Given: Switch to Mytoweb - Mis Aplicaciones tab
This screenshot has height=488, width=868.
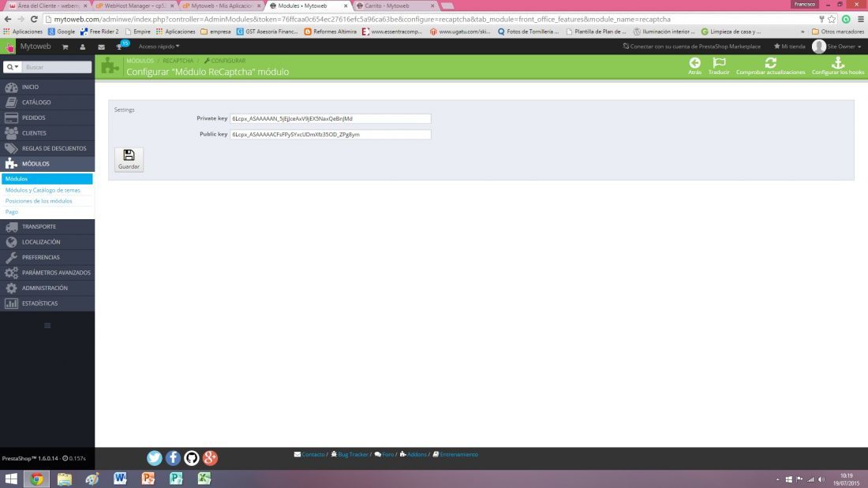Looking at the screenshot, I should click(222, 6).
